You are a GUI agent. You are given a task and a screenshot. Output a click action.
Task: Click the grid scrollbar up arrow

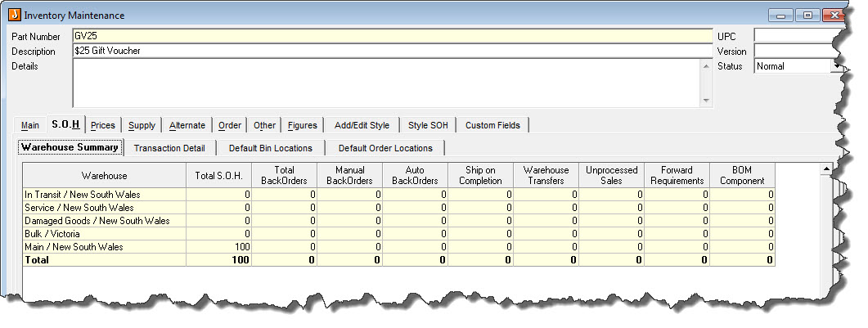[x=826, y=168]
